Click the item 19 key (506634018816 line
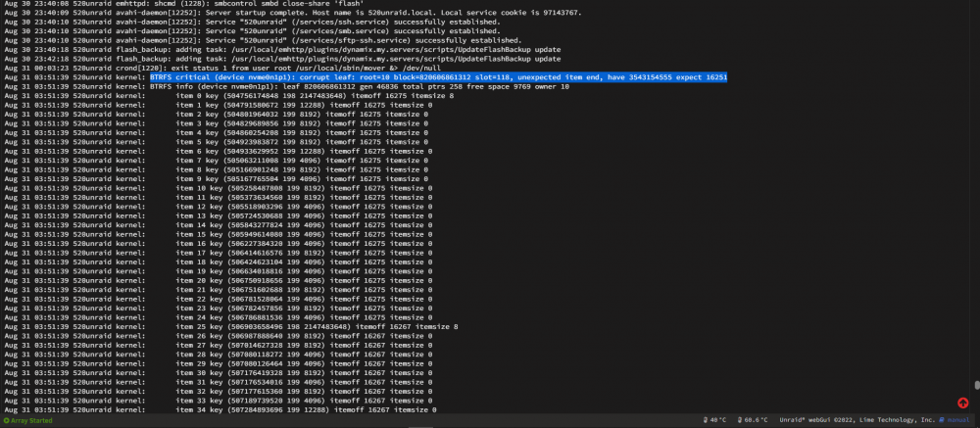Viewport: 980px width, 428px height. coord(219,271)
